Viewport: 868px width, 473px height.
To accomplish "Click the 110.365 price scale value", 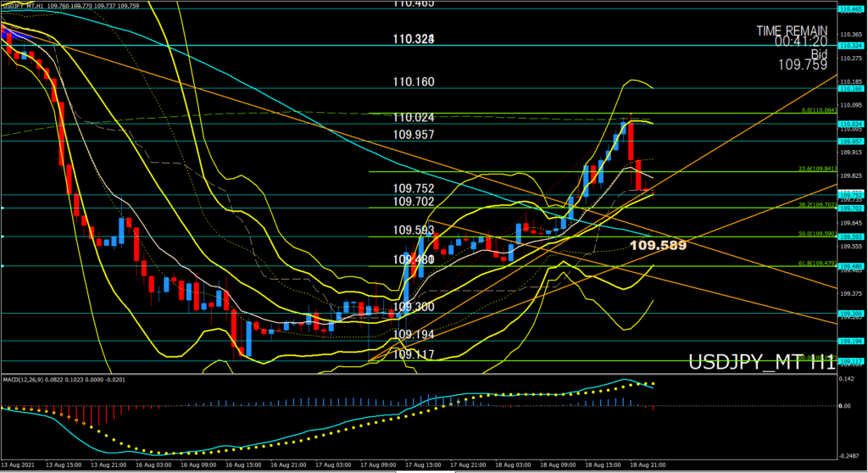I will pyautogui.click(x=851, y=35).
